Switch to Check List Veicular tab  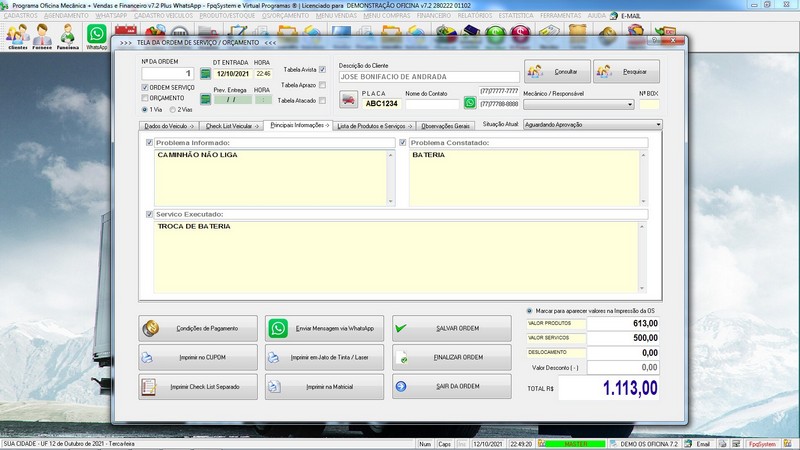(232, 126)
